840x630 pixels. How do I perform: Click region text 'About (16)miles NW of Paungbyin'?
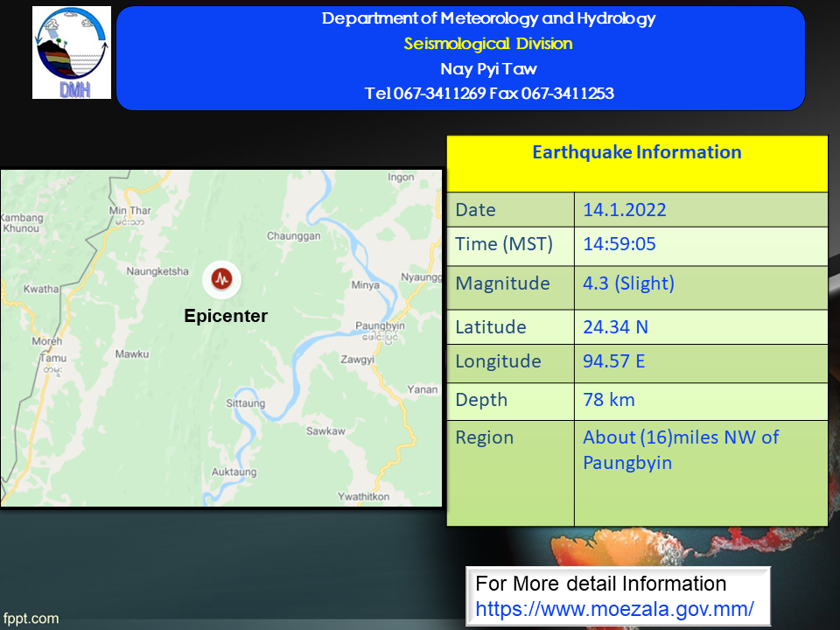(681, 450)
